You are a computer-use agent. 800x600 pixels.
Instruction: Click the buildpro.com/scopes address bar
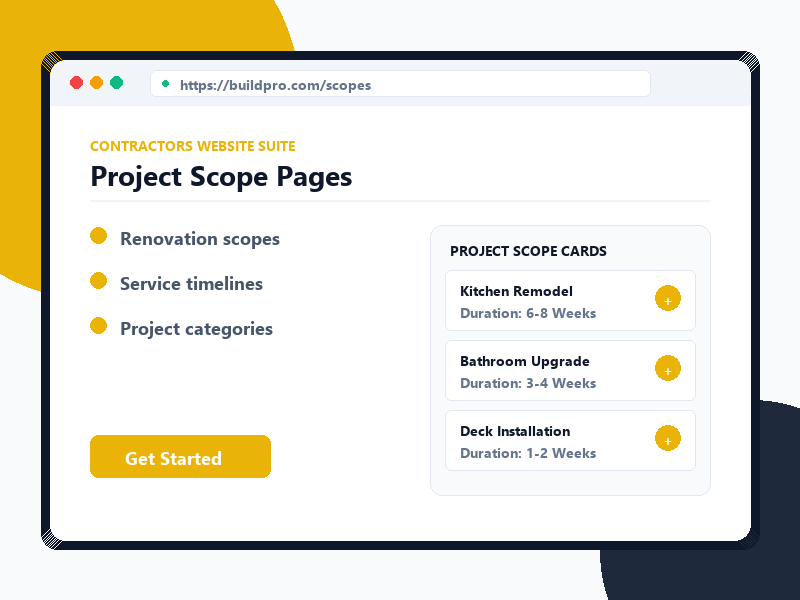pos(401,84)
